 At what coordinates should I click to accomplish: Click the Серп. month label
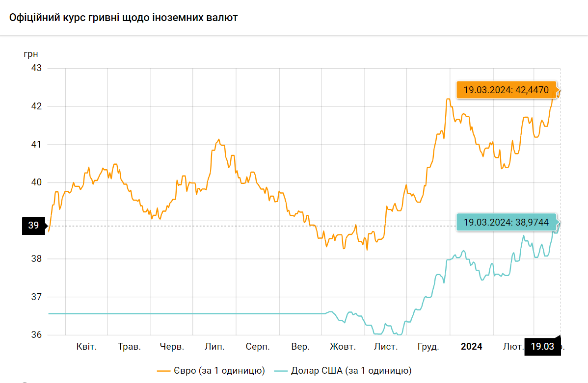click(258, 347)
